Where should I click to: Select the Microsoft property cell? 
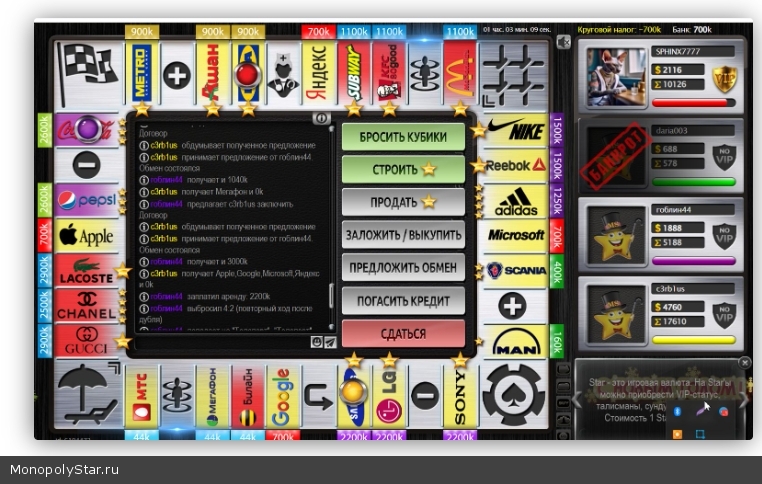(515, 236)
